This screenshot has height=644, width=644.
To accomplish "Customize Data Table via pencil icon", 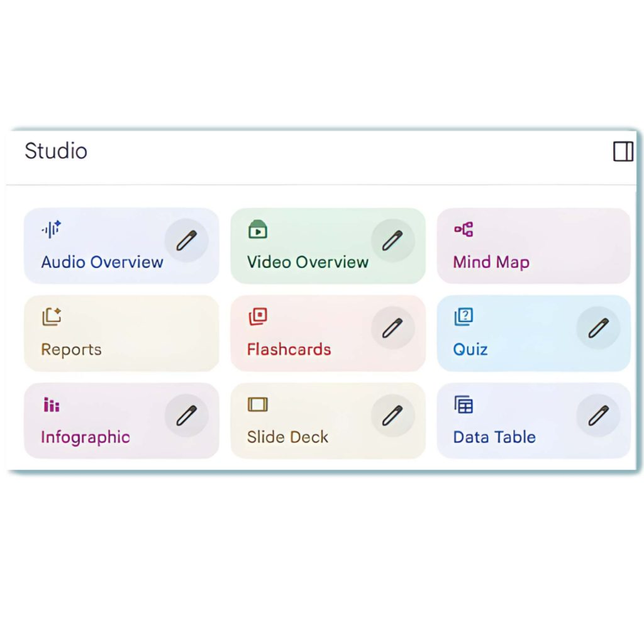I will coord(598,415).
